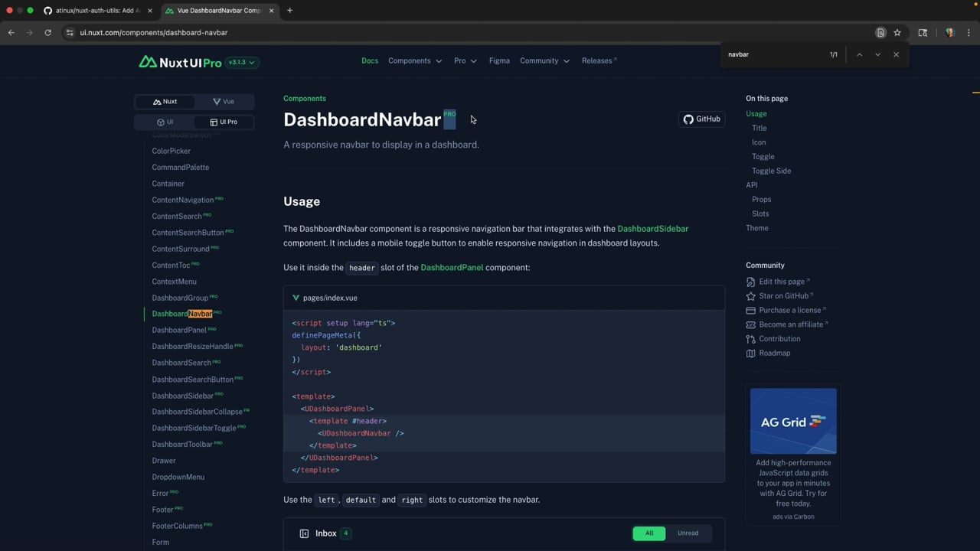Go to next find result arrow
Viewport: 980px width, 551px height.
877,54
